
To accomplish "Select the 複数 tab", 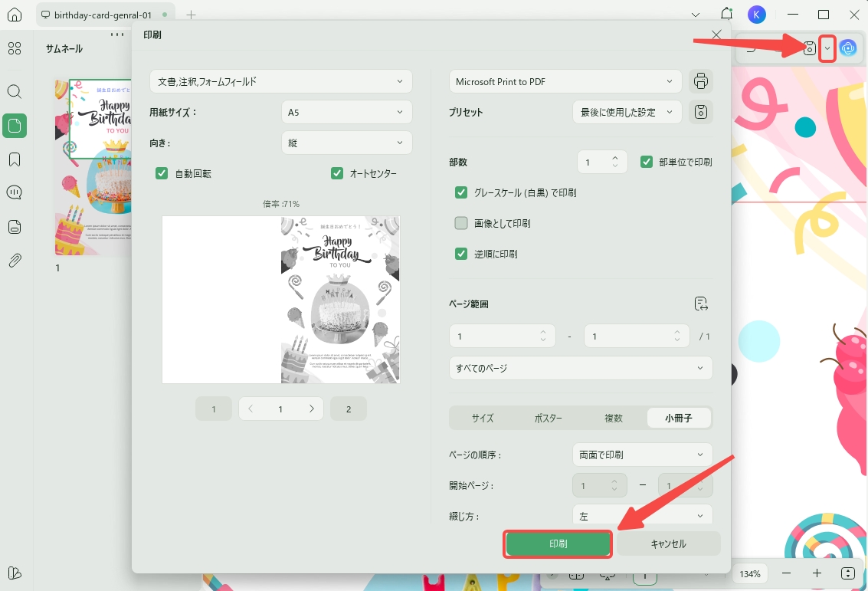I will [614, 419].
